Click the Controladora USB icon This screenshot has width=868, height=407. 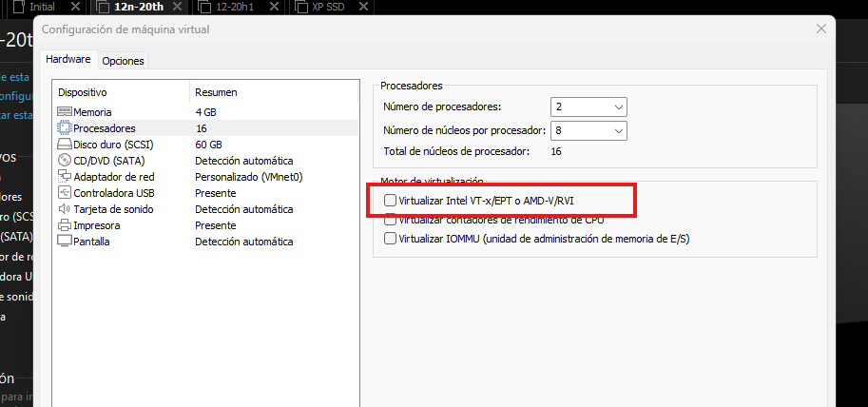pos(65,193)
